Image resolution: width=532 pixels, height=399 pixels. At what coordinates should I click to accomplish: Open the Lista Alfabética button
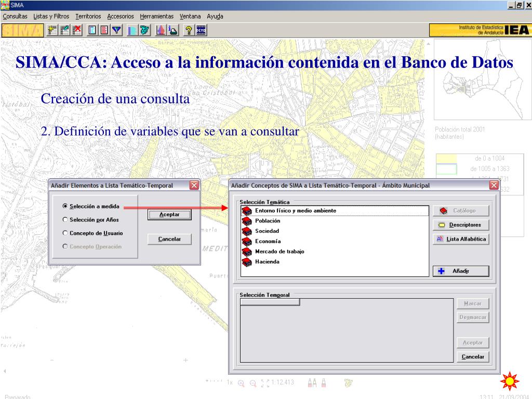pos(461,239)
